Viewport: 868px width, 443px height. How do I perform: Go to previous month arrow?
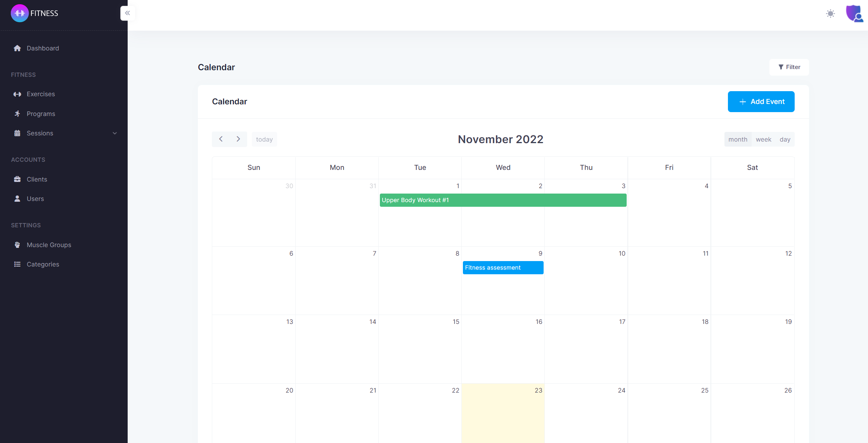[221, 139]
